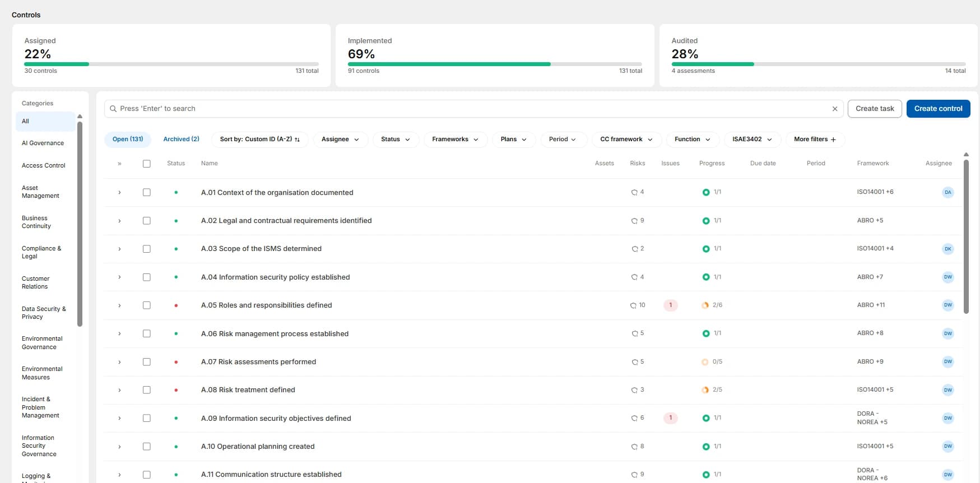Check the box for A.08 Risk treatment
Image resolution: width=980 pixels, height=483 pixels.
[147, 390]
